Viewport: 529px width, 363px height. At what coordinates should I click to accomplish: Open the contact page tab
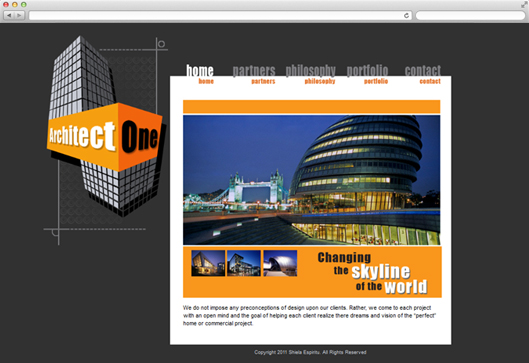(x=423, y=74)
